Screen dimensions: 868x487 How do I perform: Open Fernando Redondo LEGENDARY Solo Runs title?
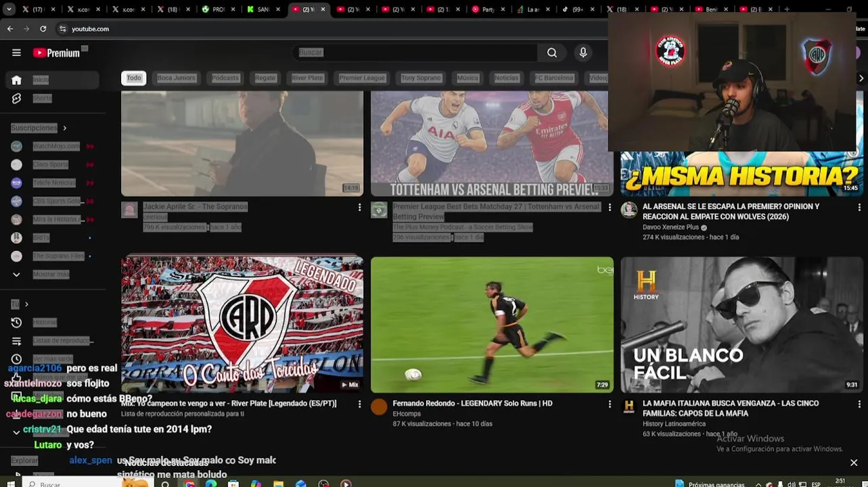[x=472, y=403]
